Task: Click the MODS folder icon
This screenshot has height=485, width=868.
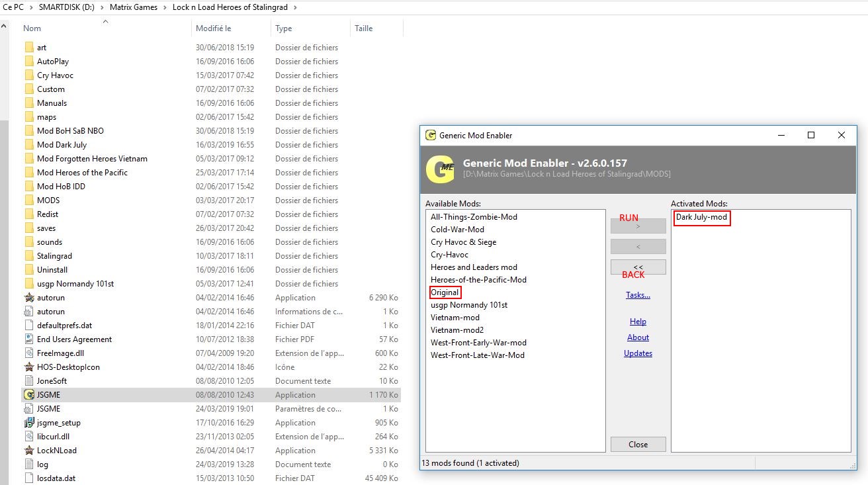Action: [x=28, y=200]
